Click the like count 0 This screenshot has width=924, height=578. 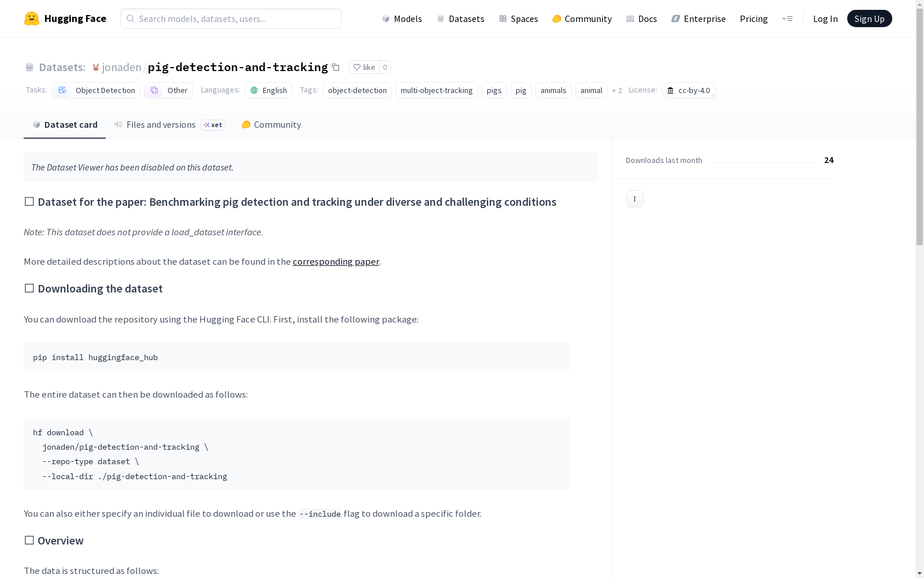coord(385,67)
